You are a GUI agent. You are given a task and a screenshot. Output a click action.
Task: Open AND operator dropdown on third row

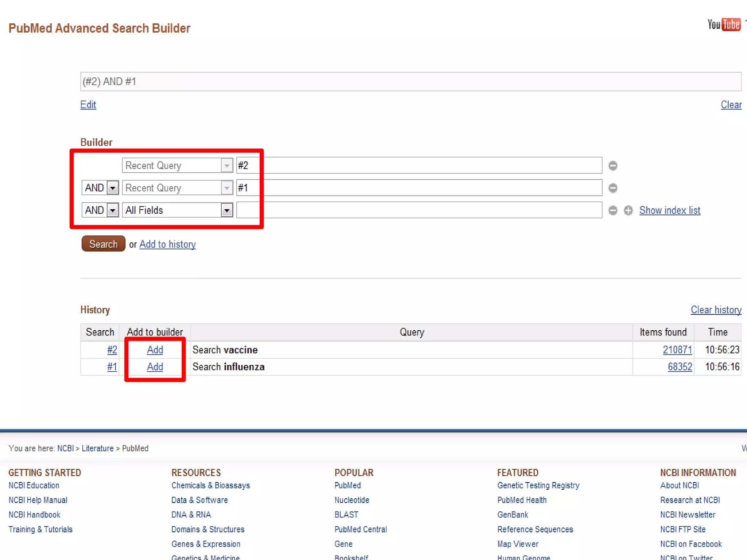pyautogui.click(x=113, y=210)
